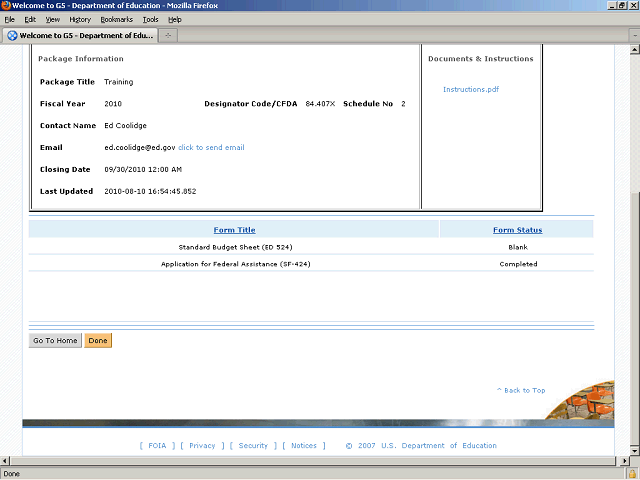The image size is (640, 480).
Task: Click the horizontal scrollbar right arrow
Action: click(x=624, y=460)
